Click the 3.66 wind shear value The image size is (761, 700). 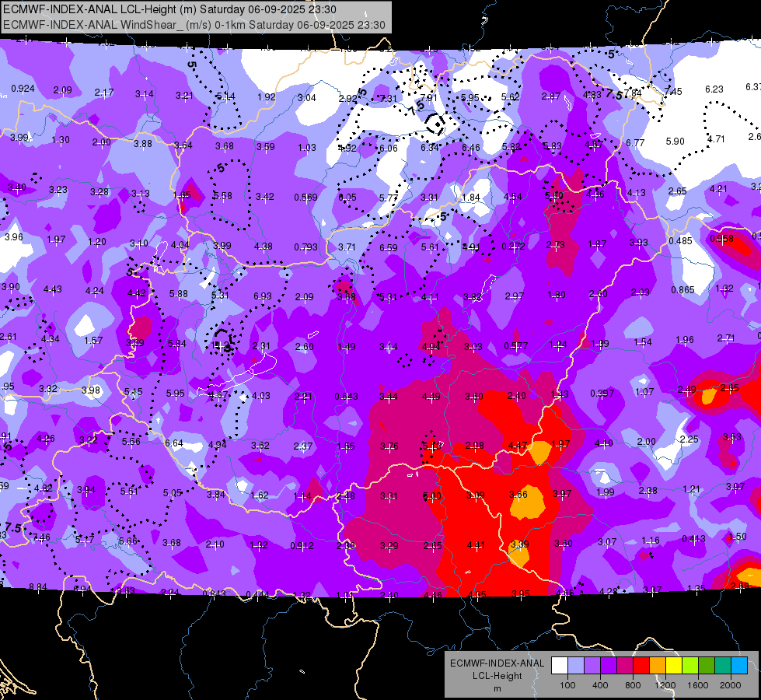pyautogui.click(x=518, y=494)
